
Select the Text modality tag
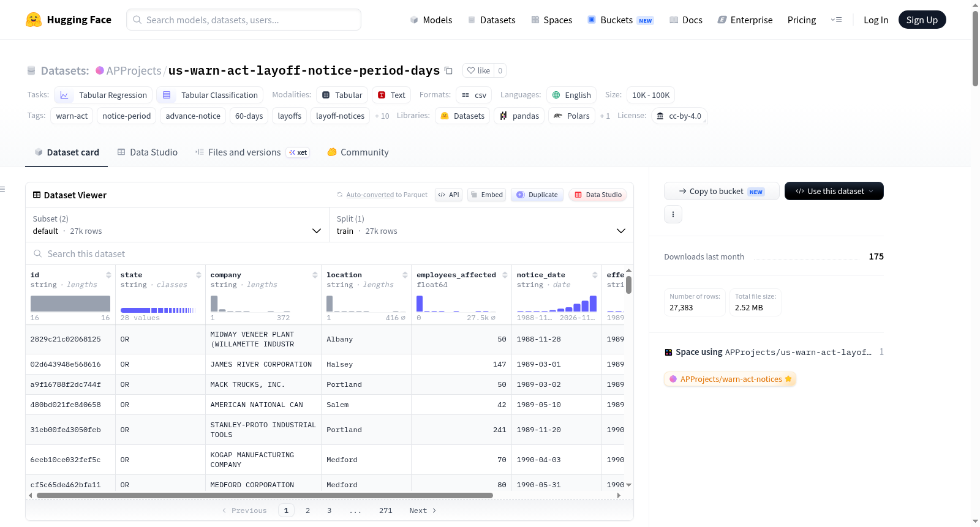point(391,95)
